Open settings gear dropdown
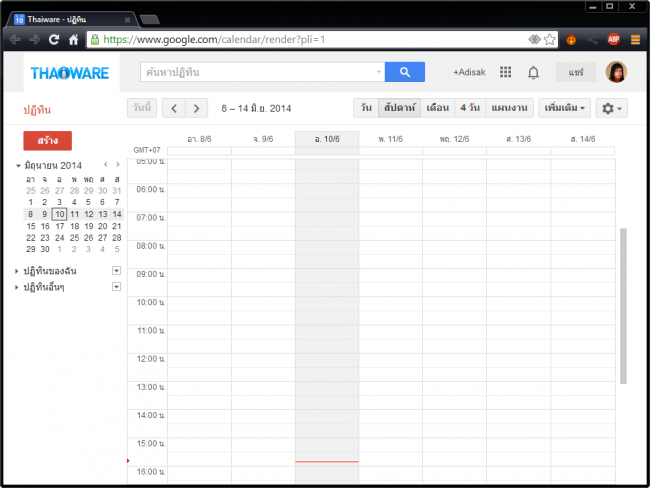 (611, 108)
